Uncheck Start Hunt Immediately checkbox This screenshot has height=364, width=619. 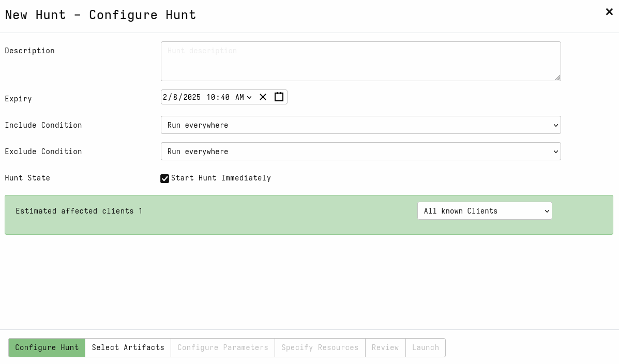click(x=164, y=178)
